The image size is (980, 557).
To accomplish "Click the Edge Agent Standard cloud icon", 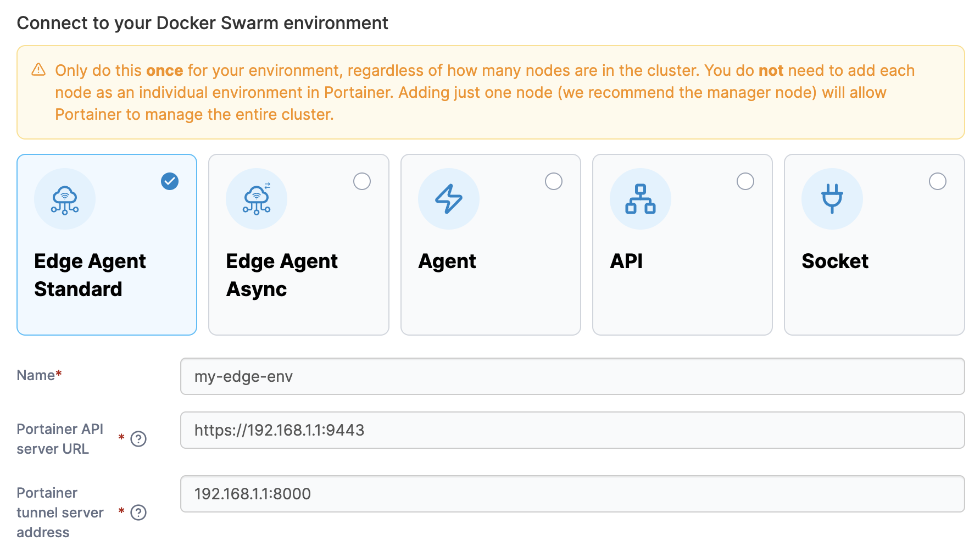I will (x=65, y=199).
